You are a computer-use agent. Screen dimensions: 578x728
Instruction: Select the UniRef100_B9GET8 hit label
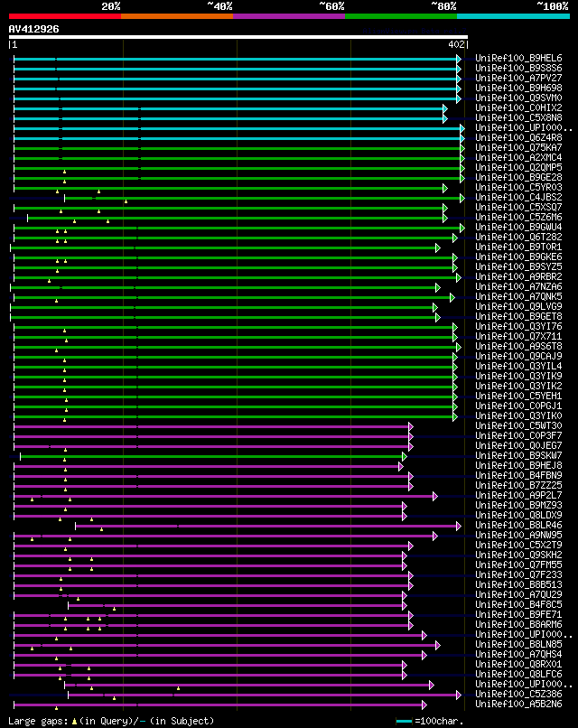518,317
